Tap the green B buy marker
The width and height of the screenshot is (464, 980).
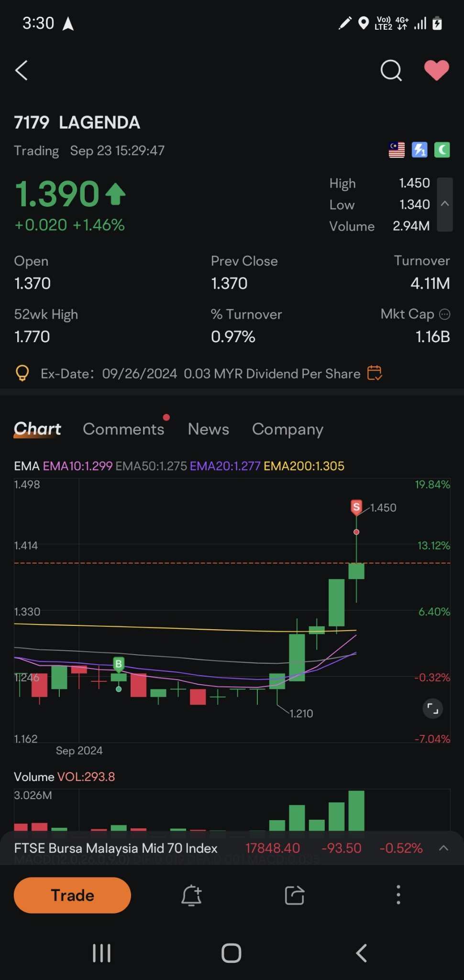click(x=119, y=664)
